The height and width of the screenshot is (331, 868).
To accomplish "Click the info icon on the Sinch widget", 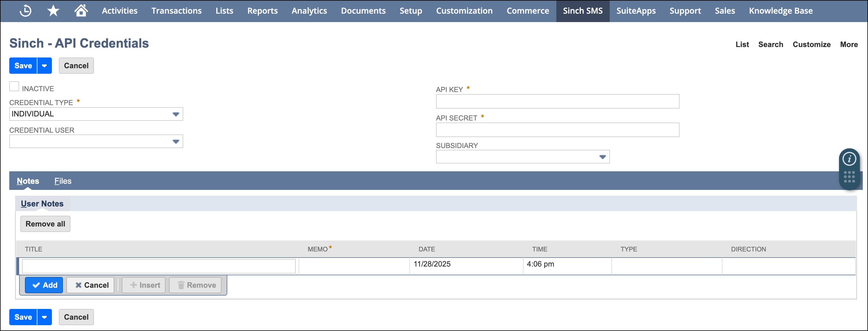I will (x=850, y=159).
